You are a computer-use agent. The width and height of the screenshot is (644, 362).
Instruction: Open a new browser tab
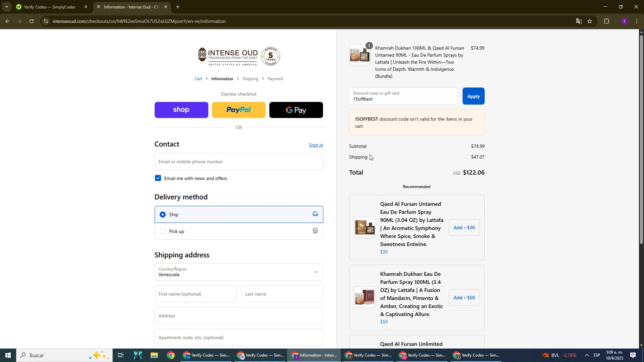(178, 7)
